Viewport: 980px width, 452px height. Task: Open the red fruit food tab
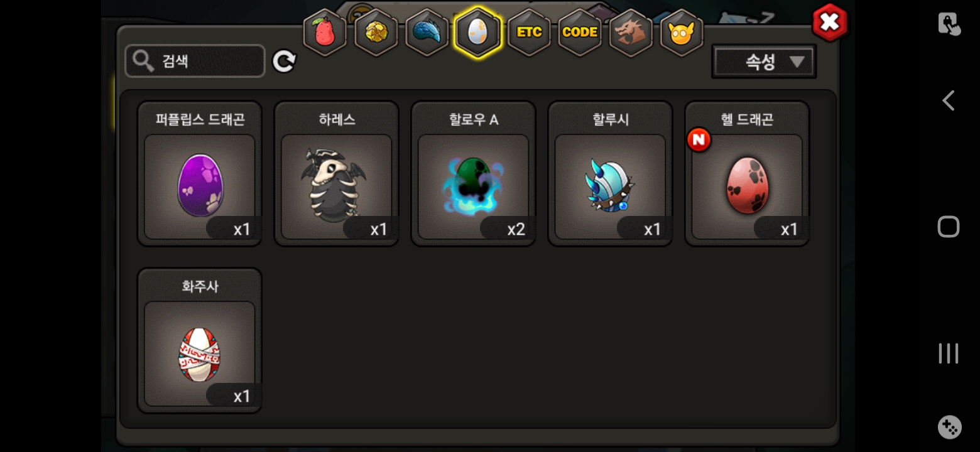coord(325,33)
